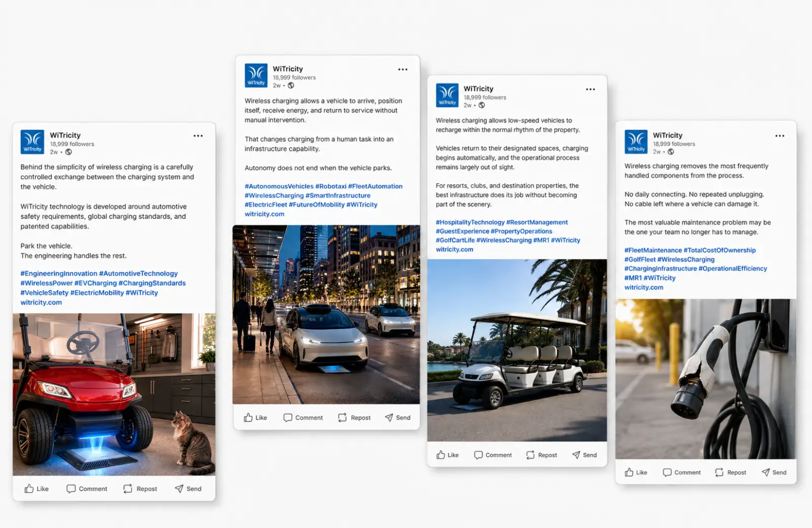Click WiTricity logo on the robotaxi post

pyautogui.click(x=256, y=76)
